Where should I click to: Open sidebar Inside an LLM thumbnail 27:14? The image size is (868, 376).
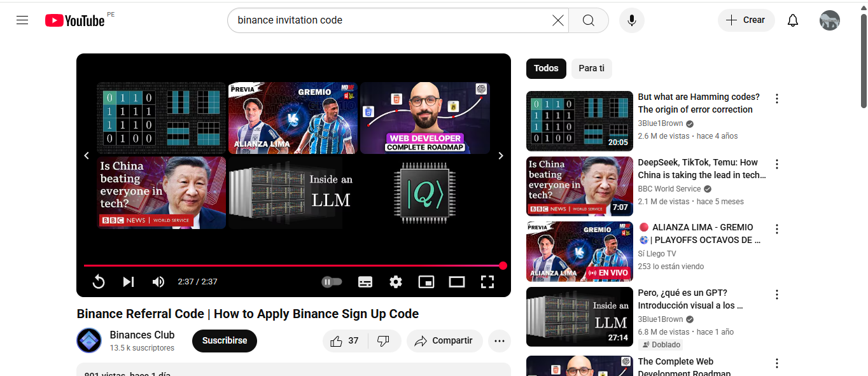click(580, 317)
